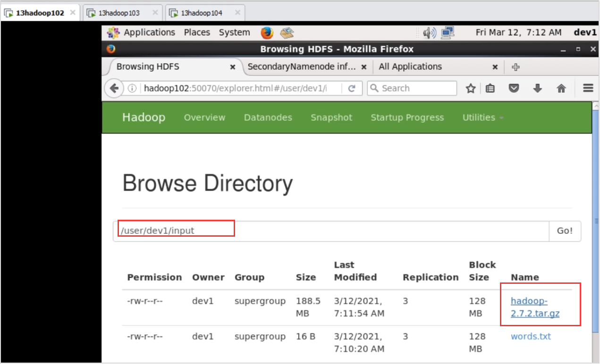The width and height of the screenshot is (600, 364).
Task: Click the 188.5 MB size cell
Action: point(308,307)
